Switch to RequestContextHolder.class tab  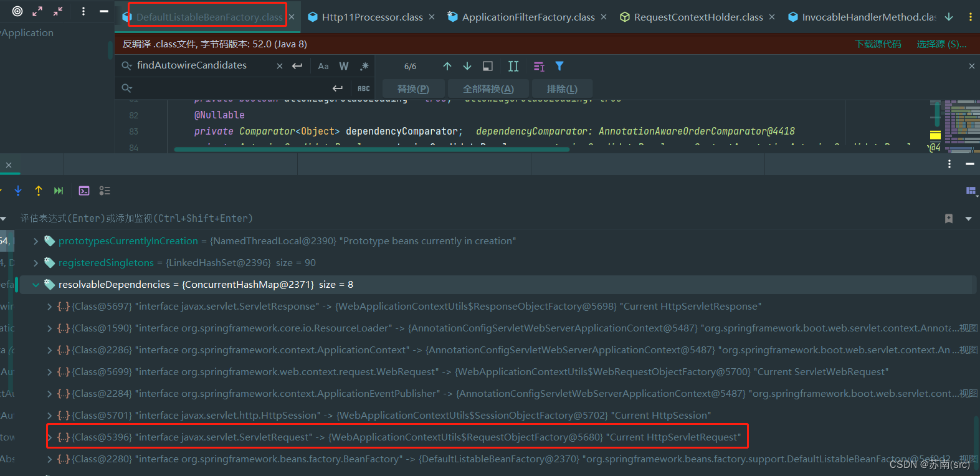click(x=698, y=17)
